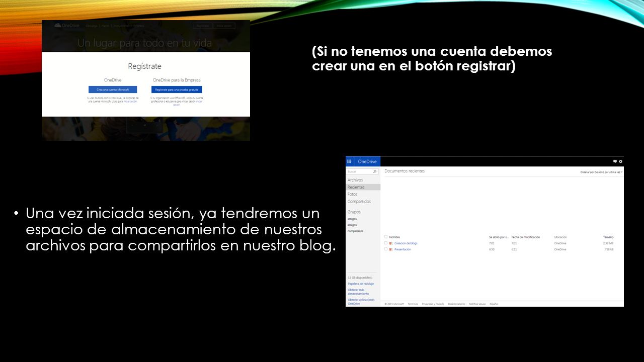Click the bullet text Una vez iniciada sesión

click(x=180, y=229)
